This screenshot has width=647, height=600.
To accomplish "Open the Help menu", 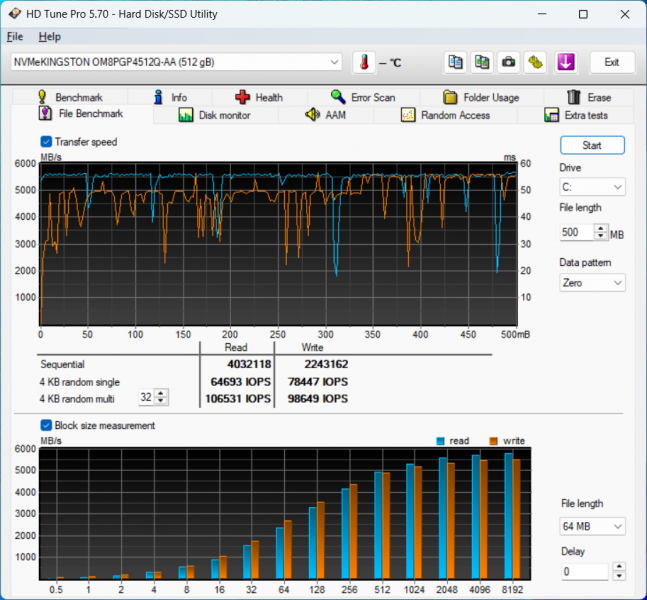I will point(49,37).
